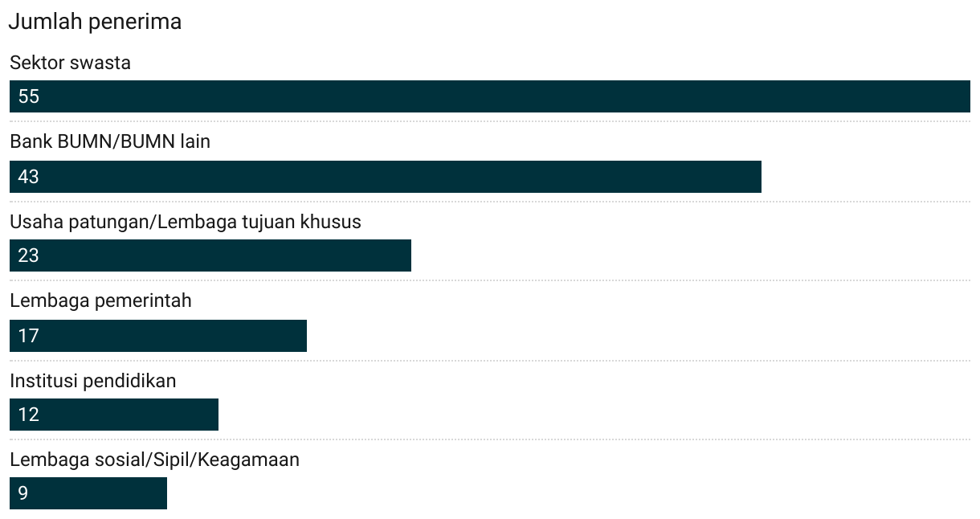Viewport: 980px width, 519px height.
Task: Select the value 12 in the bar
Action: [x=28, y=415]
